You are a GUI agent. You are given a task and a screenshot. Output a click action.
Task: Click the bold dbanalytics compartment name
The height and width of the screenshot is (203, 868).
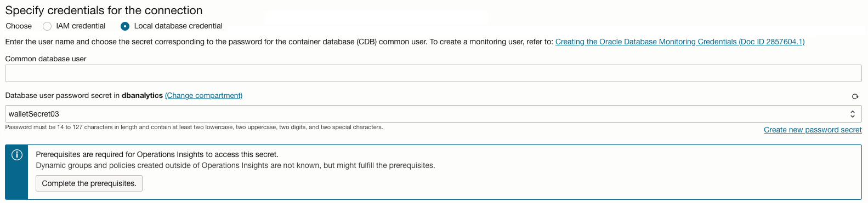coord(142,95)
